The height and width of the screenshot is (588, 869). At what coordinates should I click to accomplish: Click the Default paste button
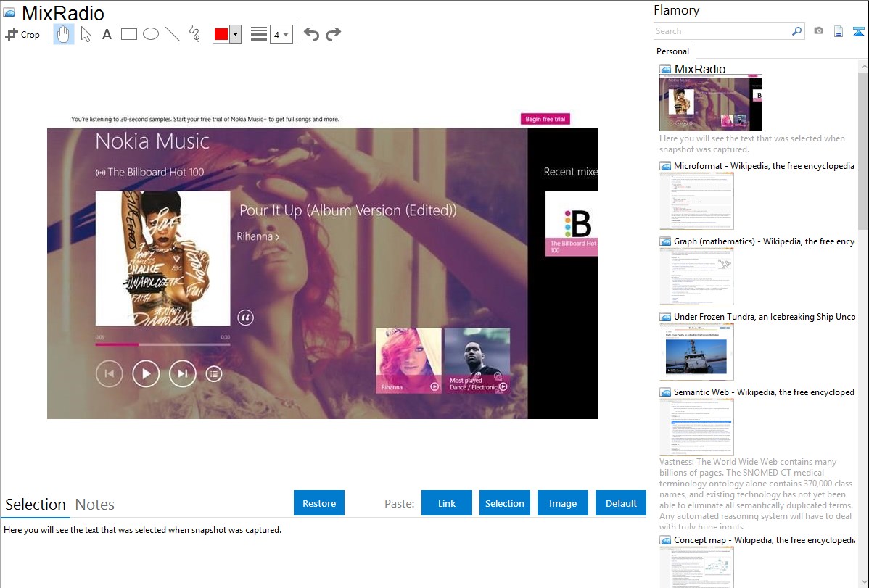click(621, 503)
